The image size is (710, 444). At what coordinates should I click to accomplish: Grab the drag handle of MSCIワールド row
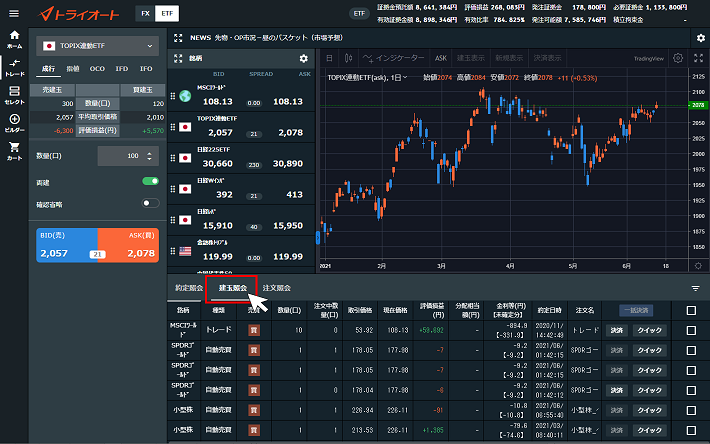[173, 96]
